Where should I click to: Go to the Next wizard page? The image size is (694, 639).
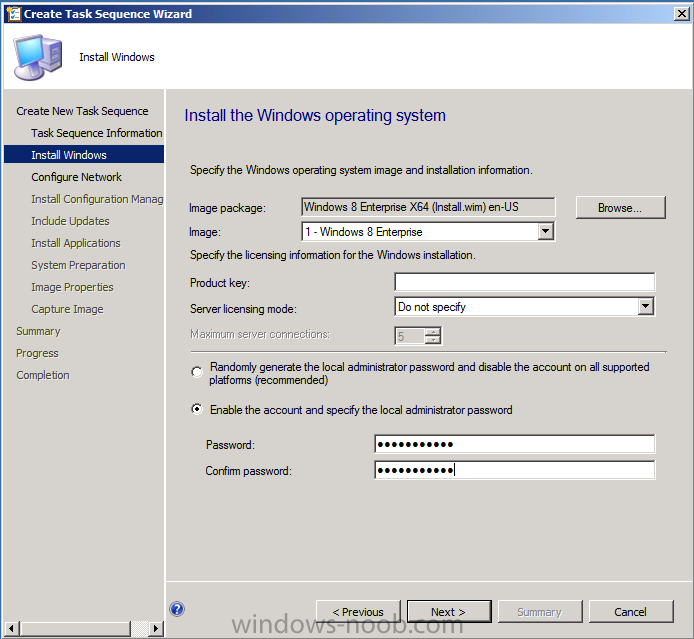(x=449, y=612)
